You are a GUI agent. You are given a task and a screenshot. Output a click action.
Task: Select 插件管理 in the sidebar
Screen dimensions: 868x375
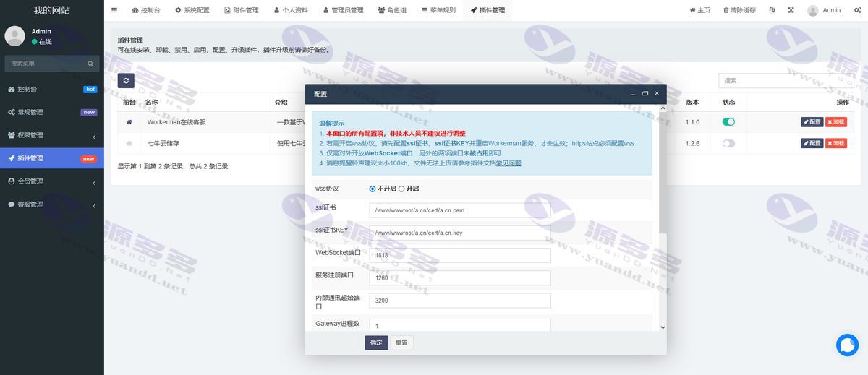point(52,158)
